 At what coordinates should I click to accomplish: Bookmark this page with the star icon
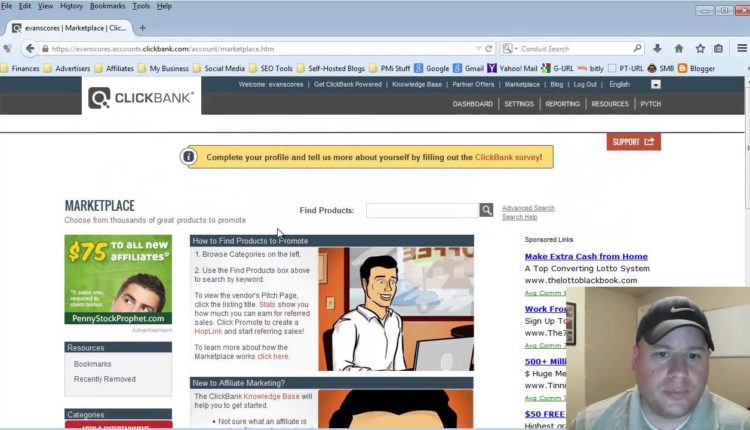(x=700, y=48)
